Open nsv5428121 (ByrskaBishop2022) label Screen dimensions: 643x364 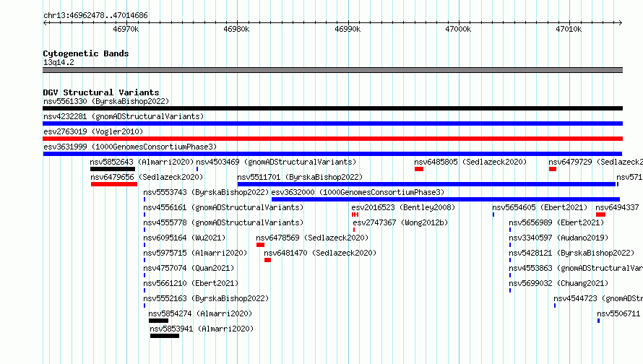571,253
